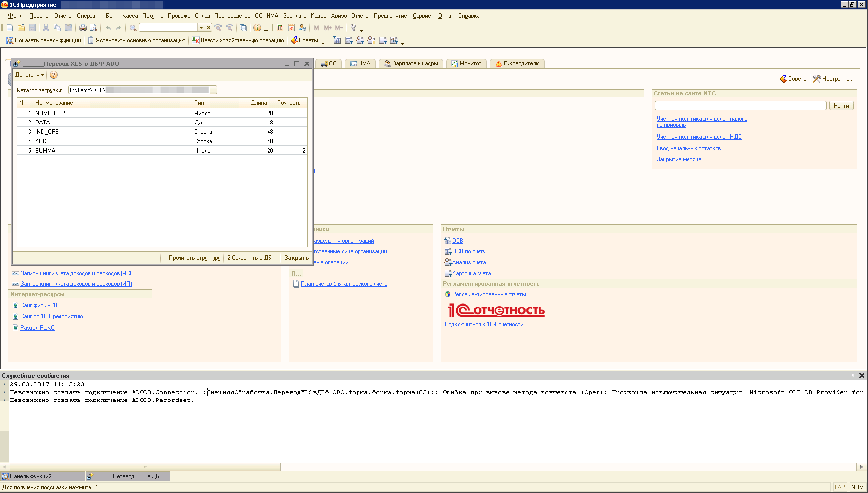Viewport: 868px width, 493px height.
Task: Show the functions panel (Показать панель функций)
Action: pos(43,40)
